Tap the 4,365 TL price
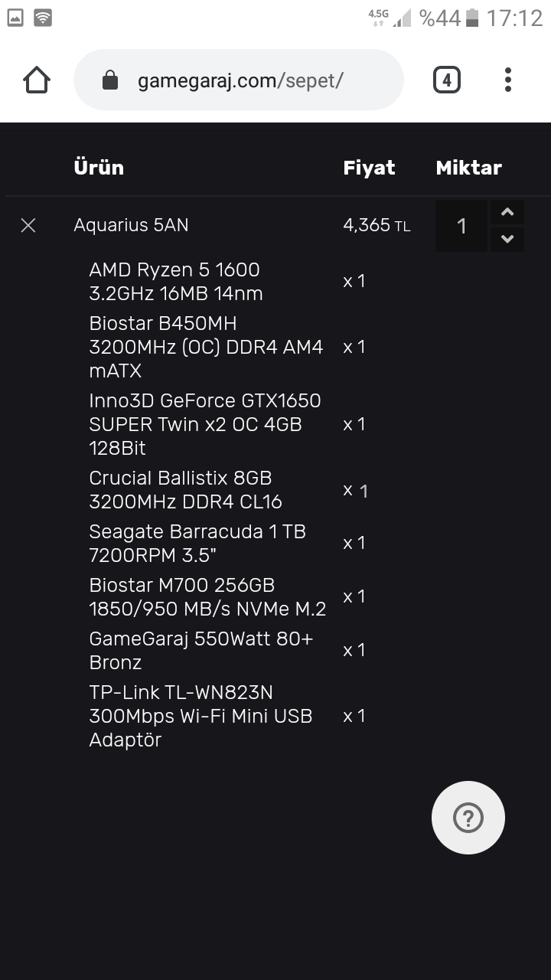This screenshot has height=980, width=551. (x=377, y=225)
